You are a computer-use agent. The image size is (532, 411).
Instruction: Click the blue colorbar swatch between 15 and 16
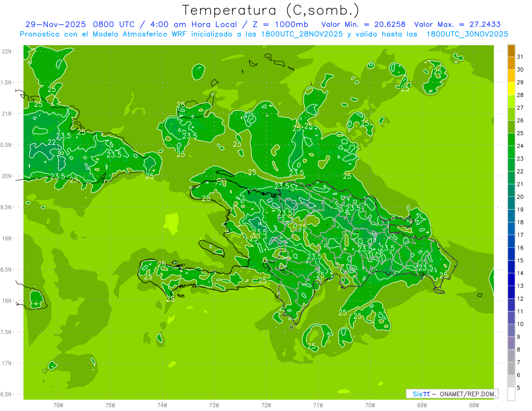pos(511,254)
